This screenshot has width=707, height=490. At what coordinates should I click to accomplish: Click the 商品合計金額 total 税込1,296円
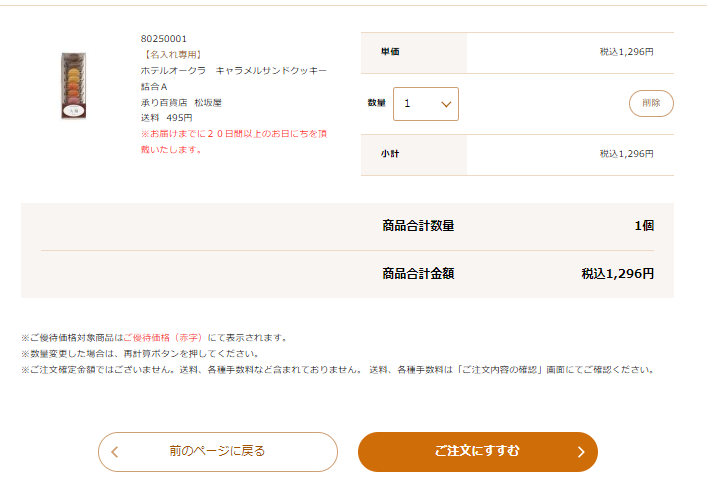click(618, 274)
